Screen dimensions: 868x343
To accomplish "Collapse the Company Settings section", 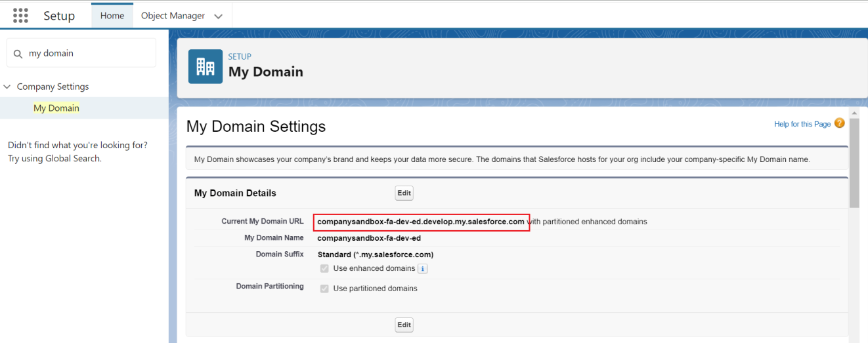I will (x=7, y=87).
